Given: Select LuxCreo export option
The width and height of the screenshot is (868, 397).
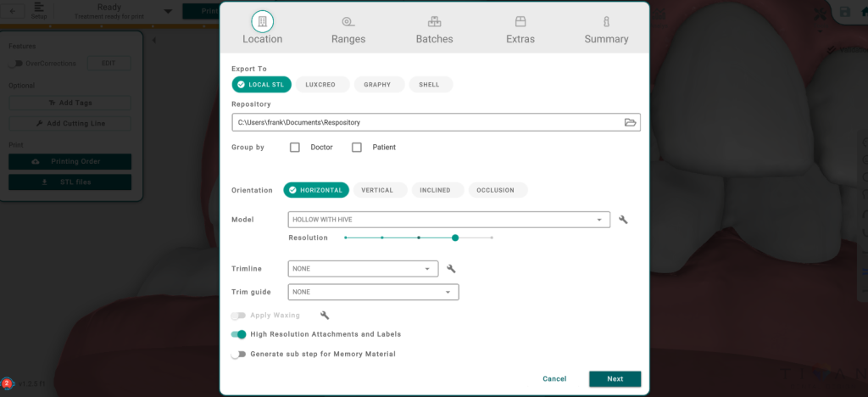Looking at the screenshot, I should [x=321, y=85].
